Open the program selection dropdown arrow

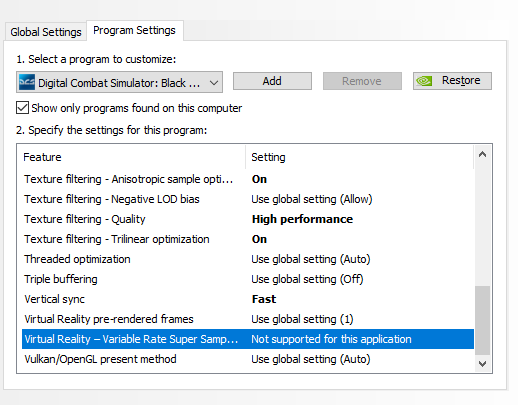[214, 82]
